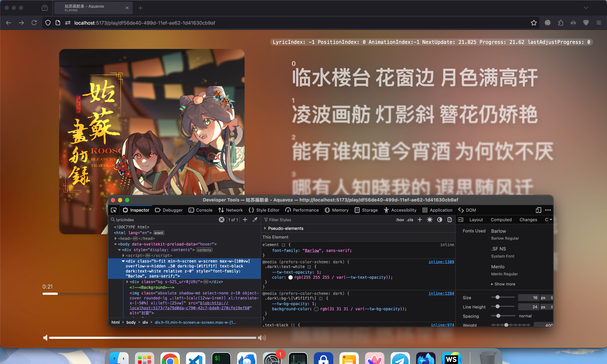Image resolution: width=607 pixels, height=364 pixels.
Task: Add a new CSS rule with the plus button
Action: [x=419, y=219]
